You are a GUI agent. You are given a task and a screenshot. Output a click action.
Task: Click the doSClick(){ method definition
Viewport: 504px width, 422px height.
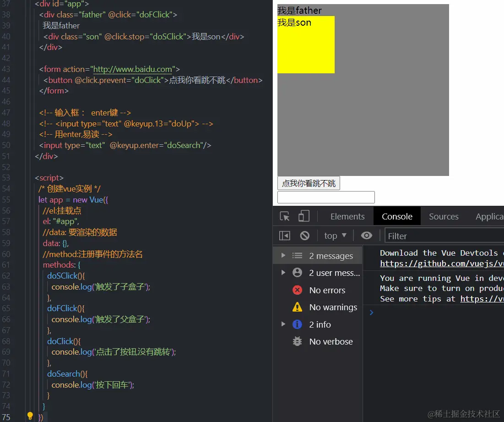[66, 276]
